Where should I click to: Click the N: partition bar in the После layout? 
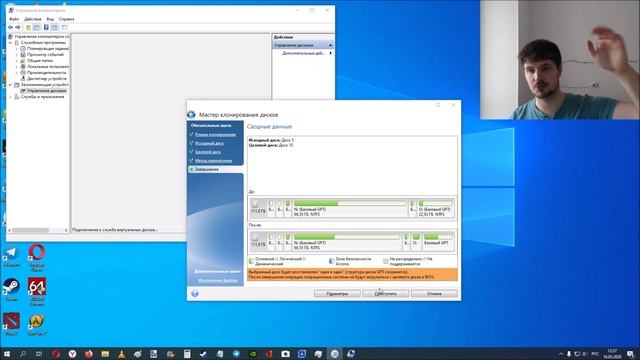click(x=347, y=236)
